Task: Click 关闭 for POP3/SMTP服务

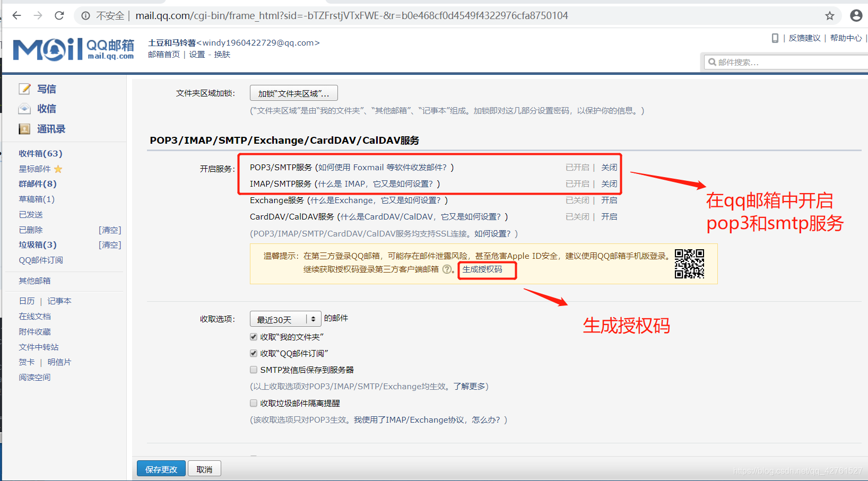Action: coord(609,168)
